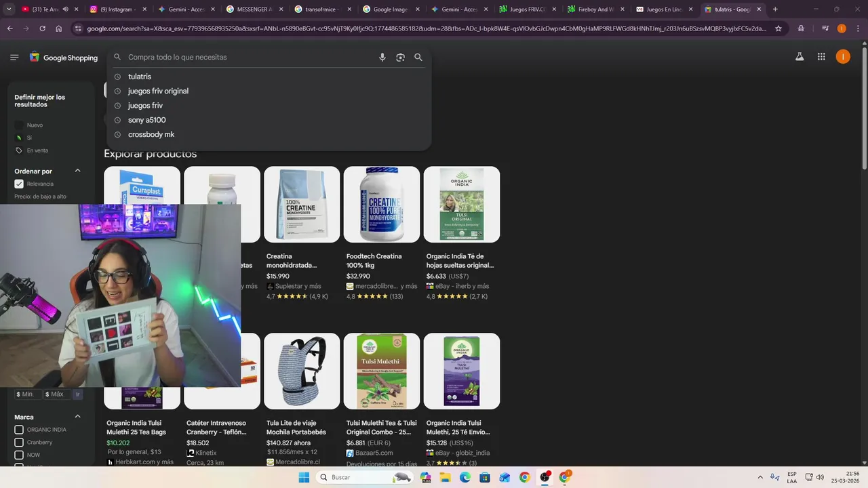
Task: Select the 'En venta' filter option
Action: (x=32, y=150)
